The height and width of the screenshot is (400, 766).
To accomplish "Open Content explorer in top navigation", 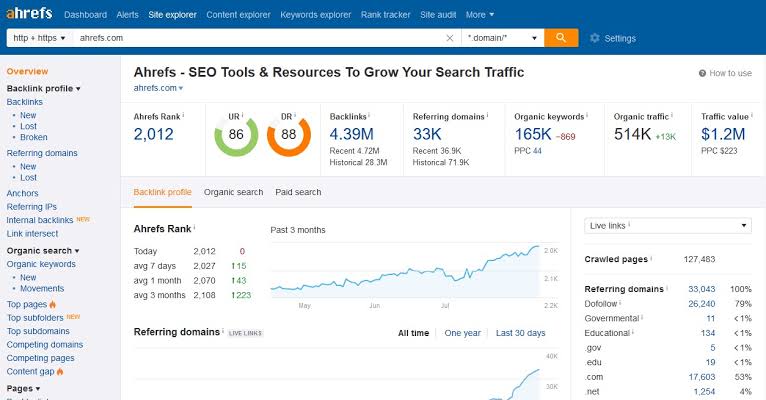I will (x=238, y=15).
